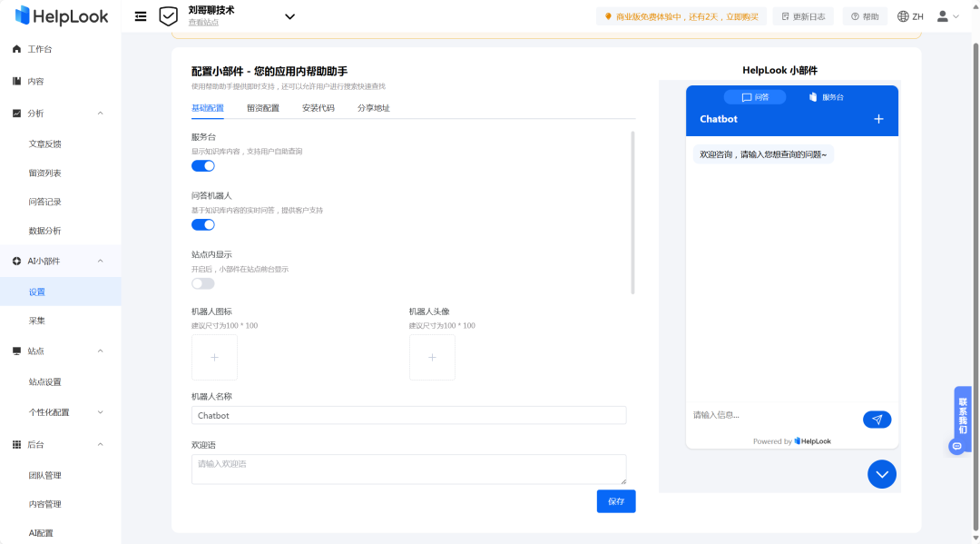Switch to the 分享地址 tab

click(374, 108)
